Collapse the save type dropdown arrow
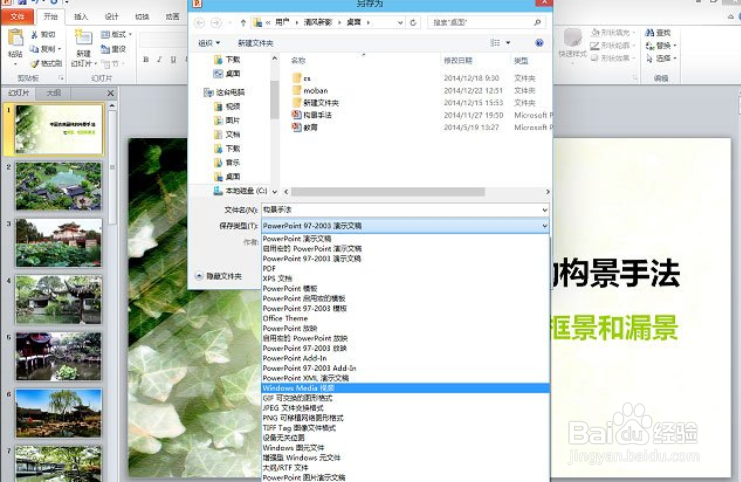Image resolution: width=741 pixels, height=482 pixels. pyautogui.click(x=544, y=226)
